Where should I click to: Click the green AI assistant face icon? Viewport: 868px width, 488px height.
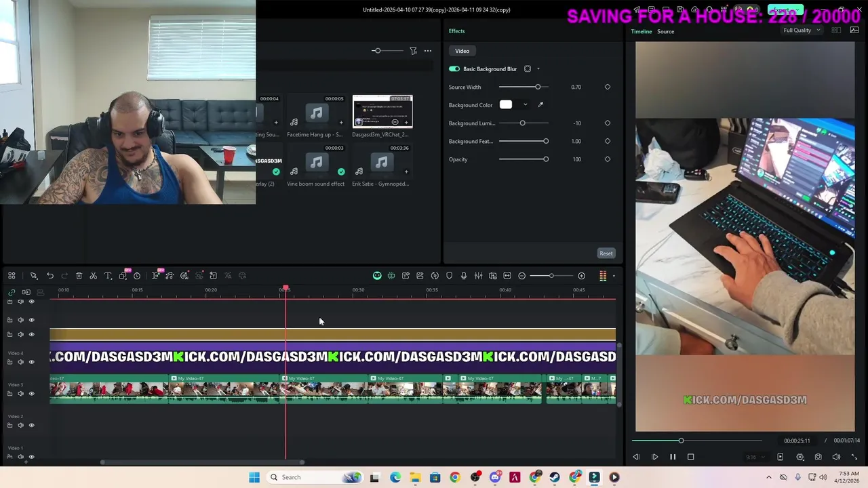pos(377,276)
